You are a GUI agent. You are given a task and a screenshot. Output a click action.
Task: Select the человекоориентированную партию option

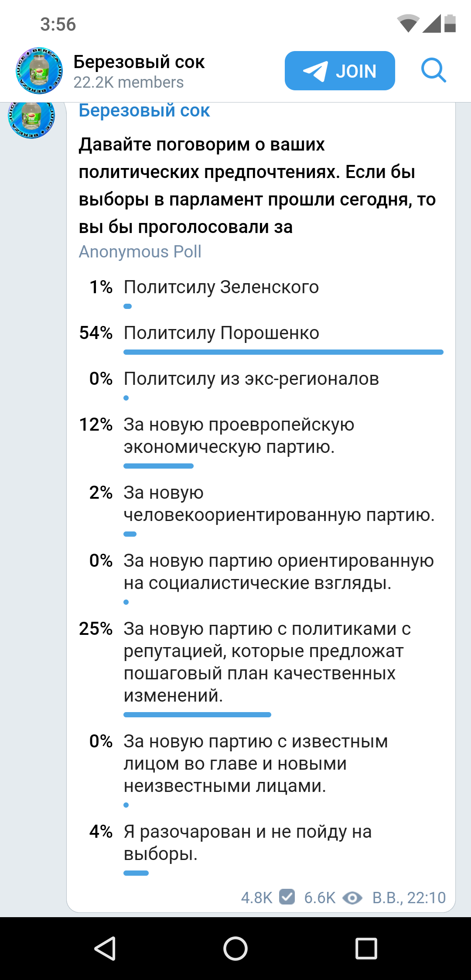(261, 509)
